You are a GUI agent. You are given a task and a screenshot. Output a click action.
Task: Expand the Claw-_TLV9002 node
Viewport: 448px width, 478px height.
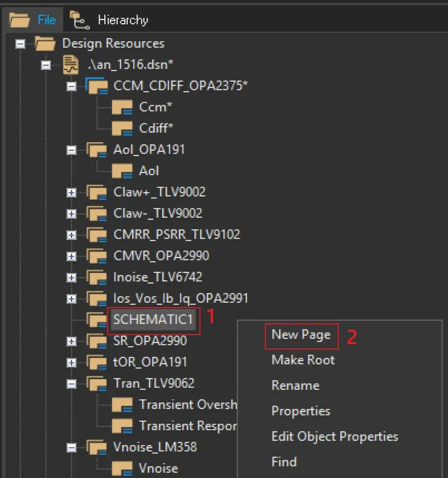pos(71,214)
